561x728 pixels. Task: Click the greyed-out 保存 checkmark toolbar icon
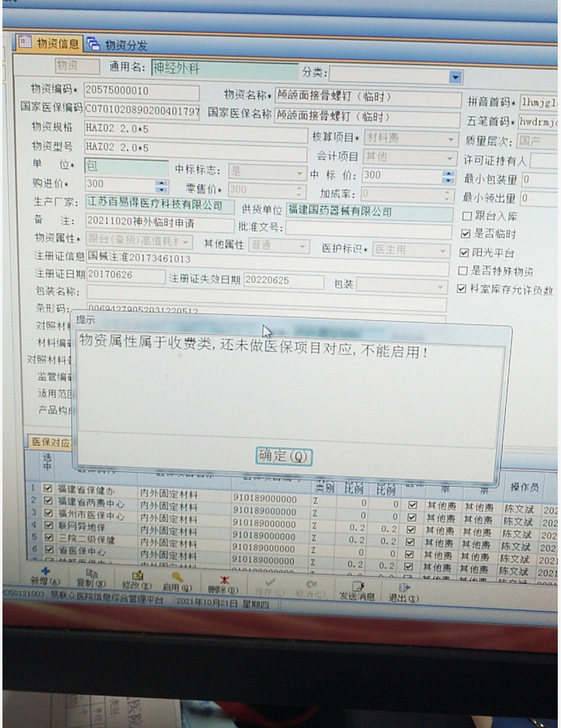pos(270,583)
